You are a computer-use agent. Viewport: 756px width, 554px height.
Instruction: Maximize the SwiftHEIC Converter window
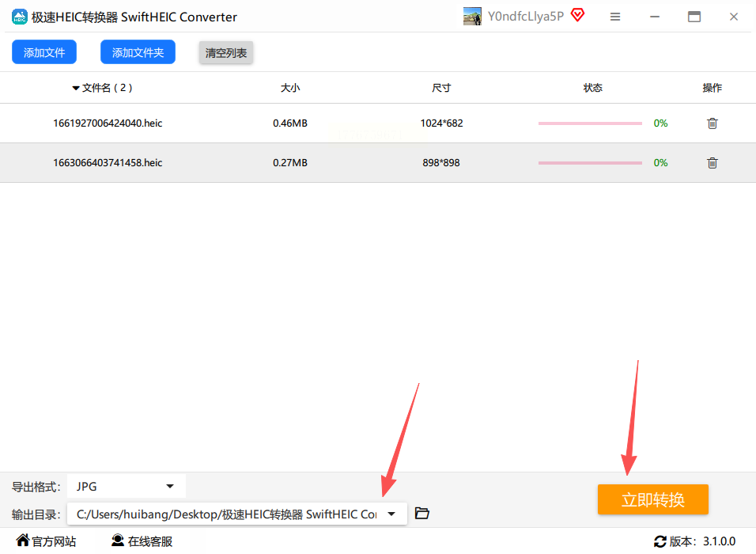pyautogui.click(x=694, y=17)
